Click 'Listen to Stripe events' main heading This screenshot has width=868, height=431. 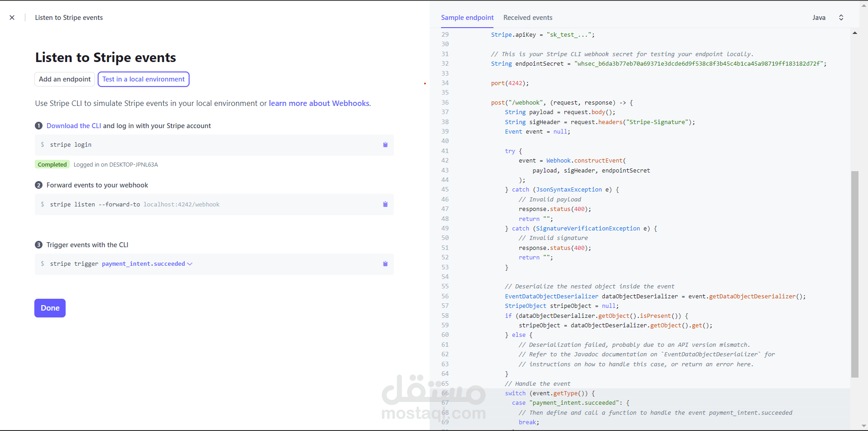pyautogui.click(x=105, y=57)
